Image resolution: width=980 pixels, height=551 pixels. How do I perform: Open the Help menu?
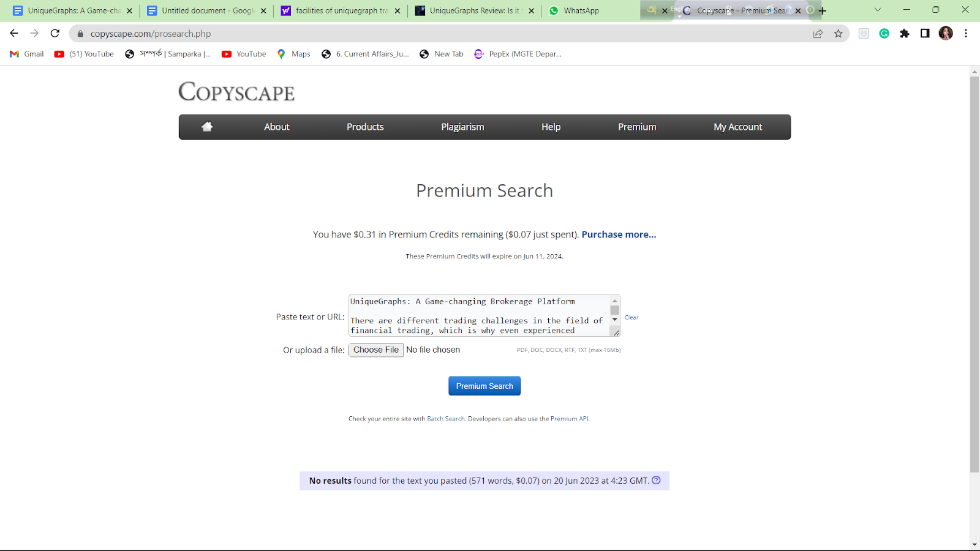tap(551, 127)
